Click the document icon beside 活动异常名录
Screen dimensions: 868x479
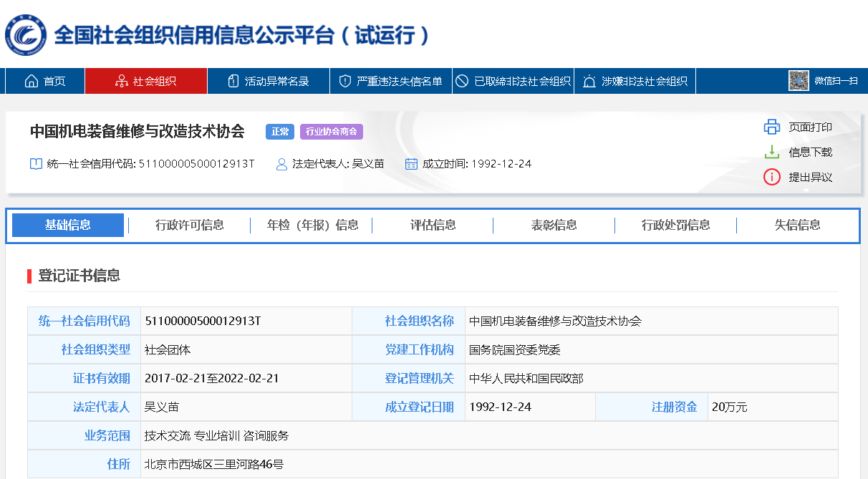233,81
